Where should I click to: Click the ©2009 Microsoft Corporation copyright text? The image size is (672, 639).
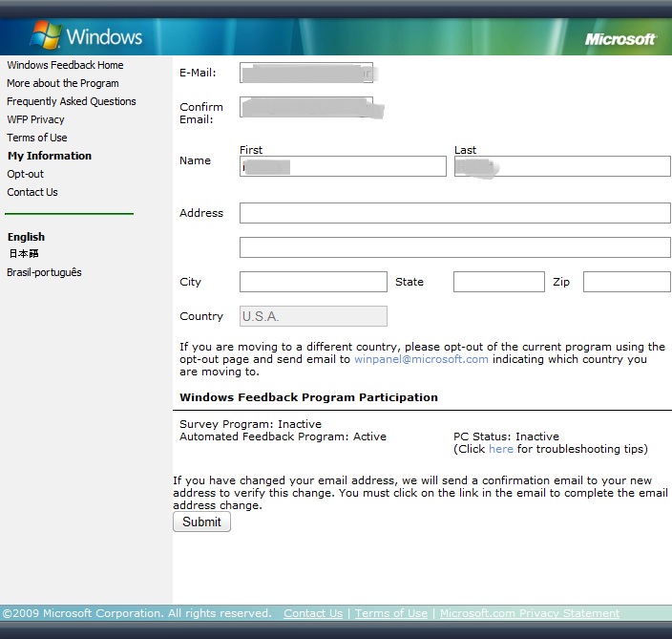point(137,613)
